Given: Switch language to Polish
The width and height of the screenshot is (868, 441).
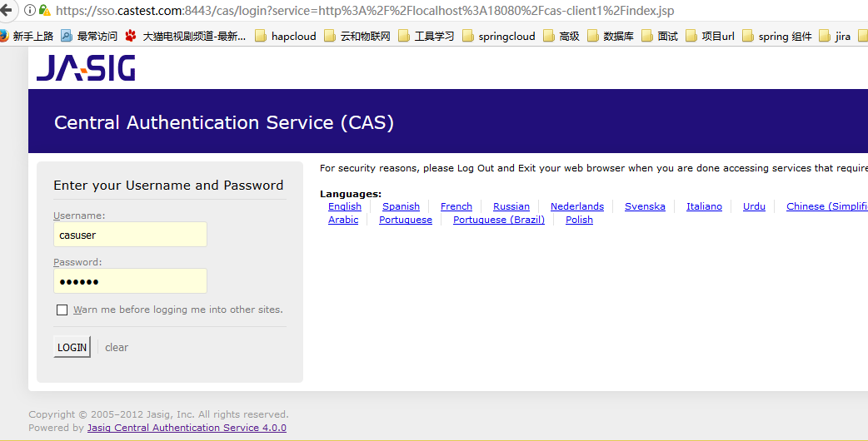Looking at the screenshot, I should (579, 220).
